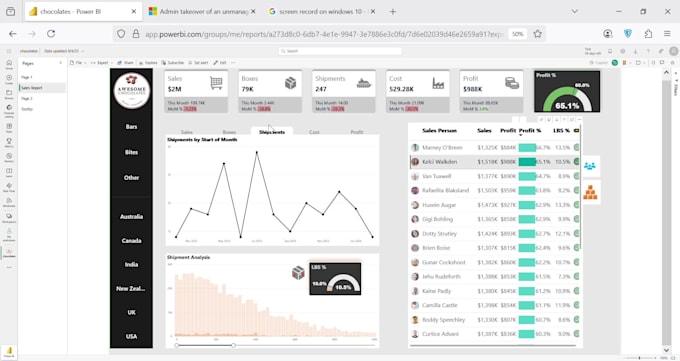680x361 pixels.
Task: Filter by India country
Action: pyautogui.click(x=131, y=264)
